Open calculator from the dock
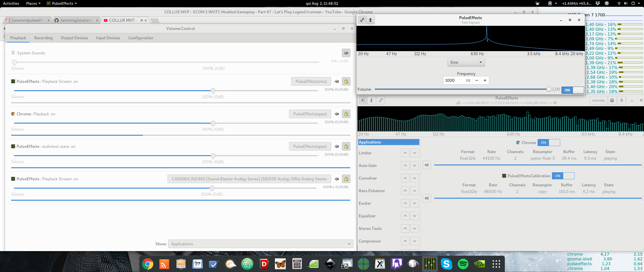Viewport: 644px width, 272px height. pos(297,264)
